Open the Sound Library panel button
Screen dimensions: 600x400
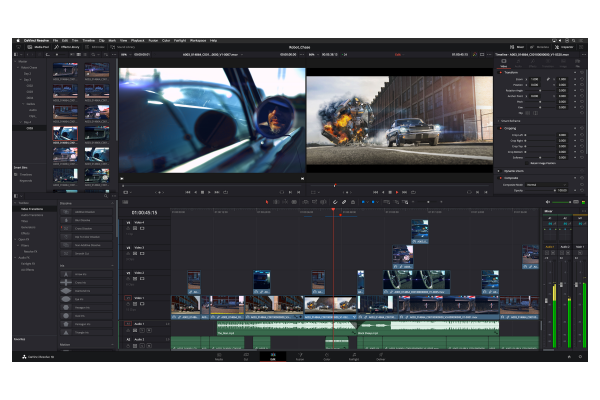[x=122, y=47]
